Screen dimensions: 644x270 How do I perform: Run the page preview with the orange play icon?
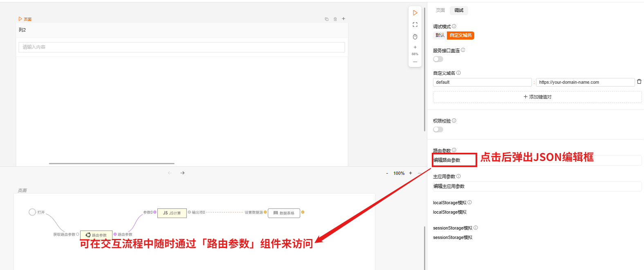pos(415,13)
